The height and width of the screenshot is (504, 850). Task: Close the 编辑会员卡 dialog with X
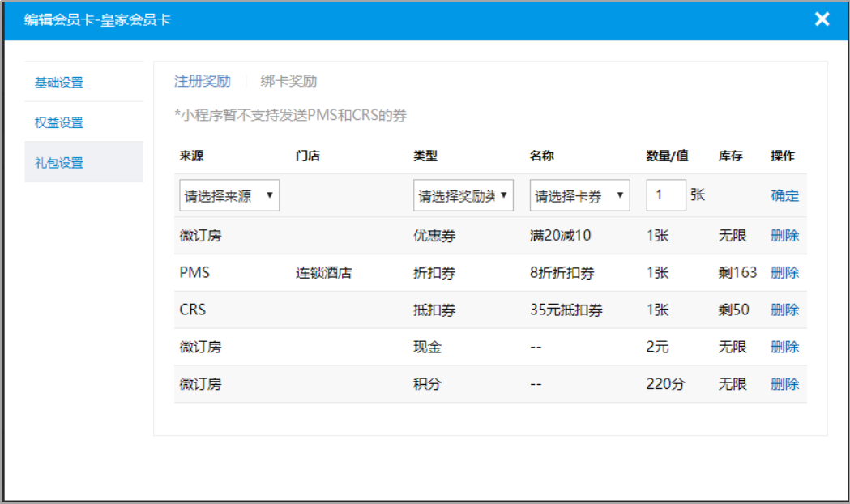point(822,19)
